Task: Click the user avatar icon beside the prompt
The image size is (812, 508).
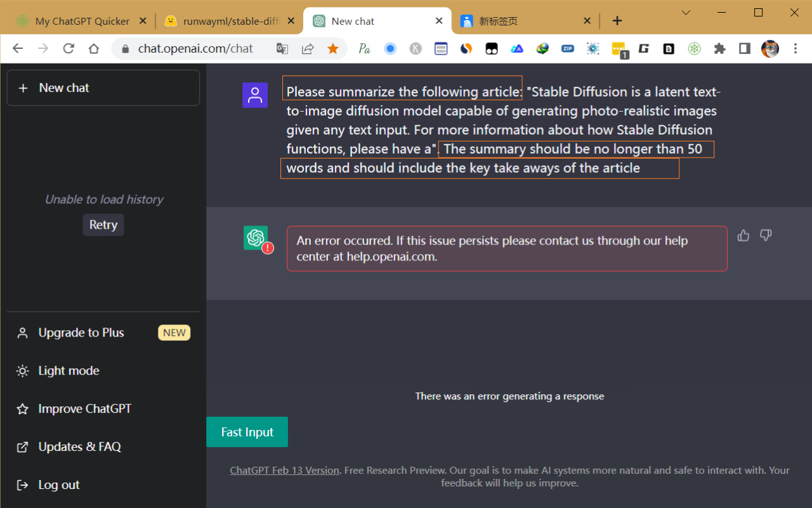Action: 255,95
